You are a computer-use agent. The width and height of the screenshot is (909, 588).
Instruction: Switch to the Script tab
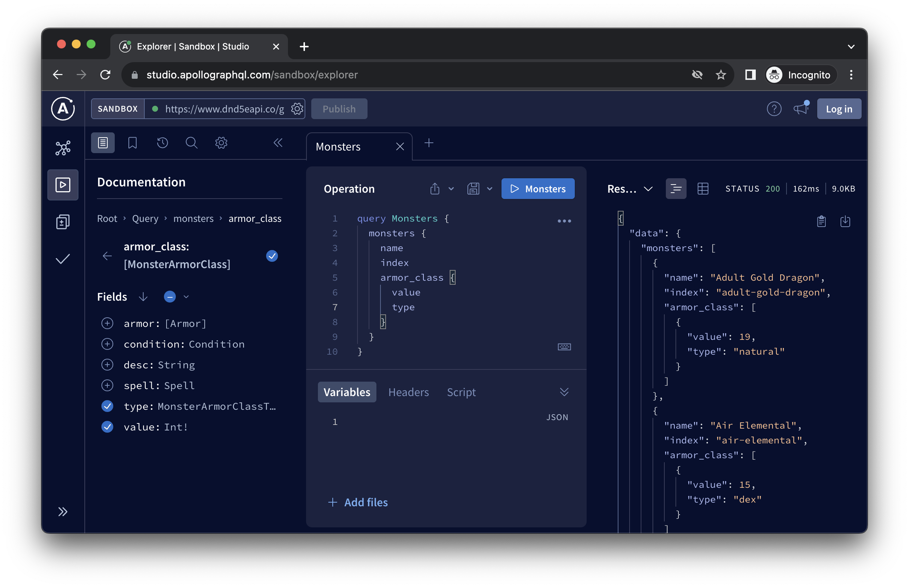point(462,392)
